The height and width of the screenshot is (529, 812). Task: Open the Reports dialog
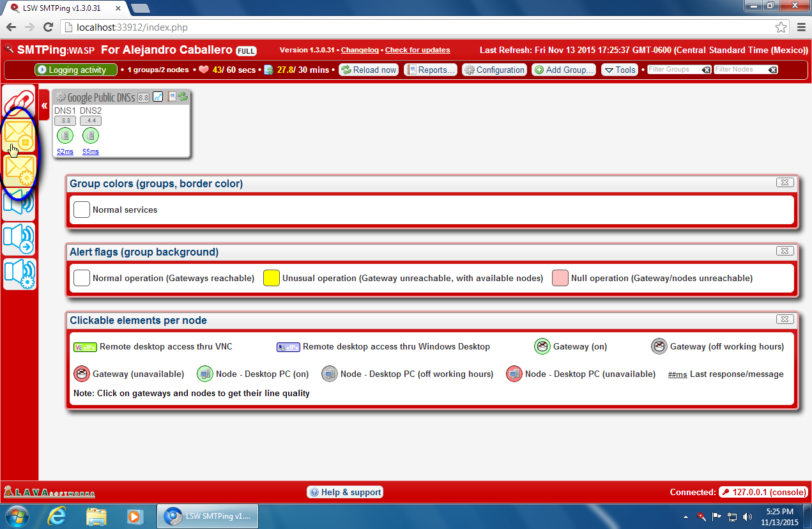(431, 70)
